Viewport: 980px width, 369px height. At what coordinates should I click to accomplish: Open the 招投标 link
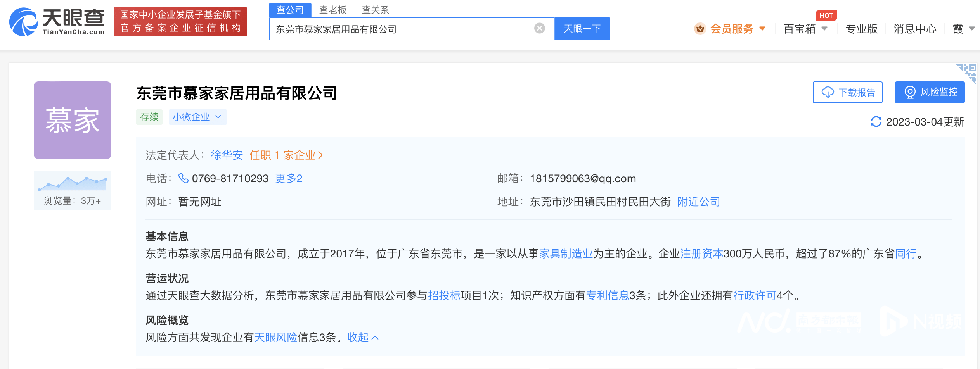point(444,295)
